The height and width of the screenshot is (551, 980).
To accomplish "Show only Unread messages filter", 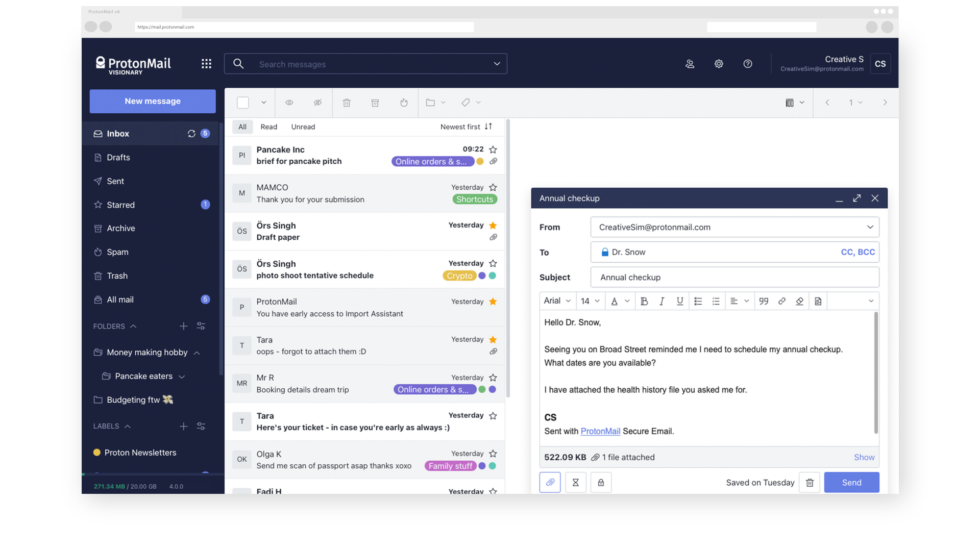I will click(x=303, y=127).
